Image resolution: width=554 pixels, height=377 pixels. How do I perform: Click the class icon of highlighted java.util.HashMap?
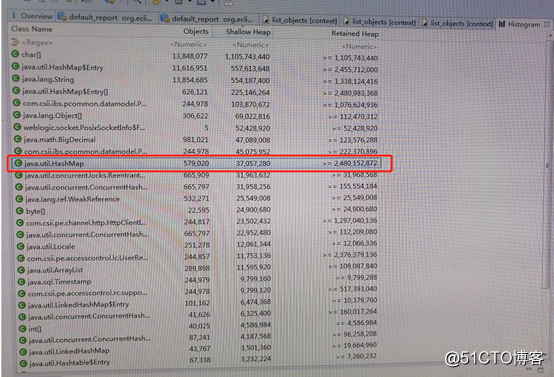coord(18,163)
